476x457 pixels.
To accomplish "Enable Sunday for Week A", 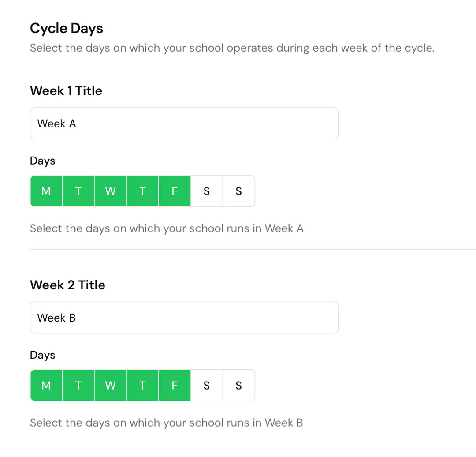I will 238,191.
